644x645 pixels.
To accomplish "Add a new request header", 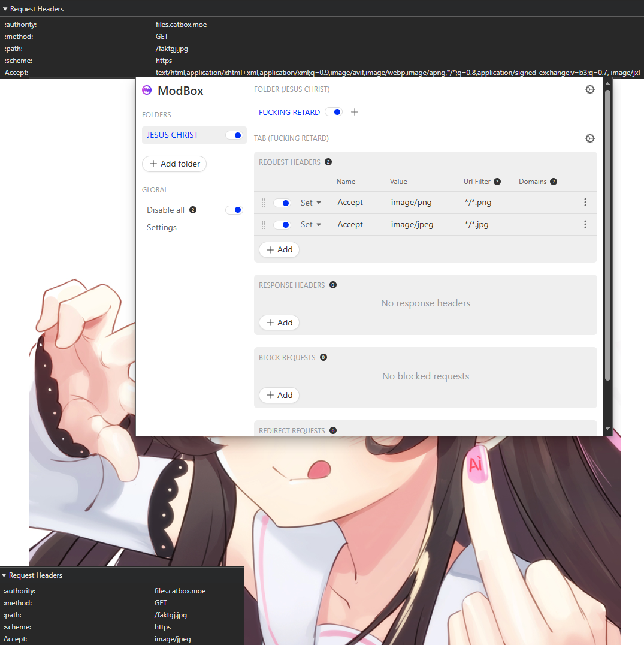I will pyautogui.click(x=279, y=250).
